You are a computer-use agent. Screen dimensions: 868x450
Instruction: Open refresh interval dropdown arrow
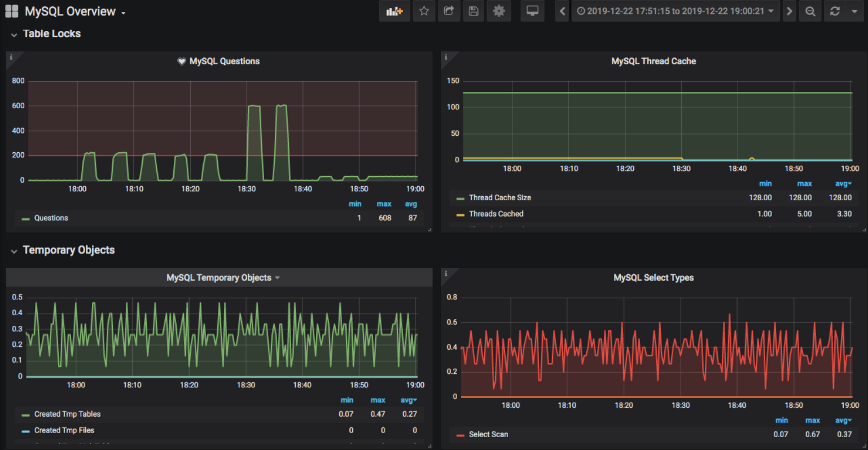click(x=854, y=11)
